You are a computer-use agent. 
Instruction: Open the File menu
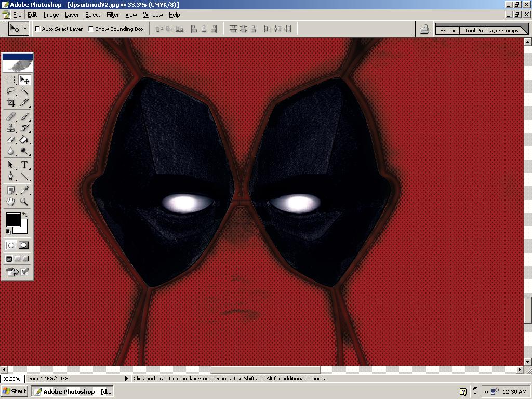[x=17, y=15]
